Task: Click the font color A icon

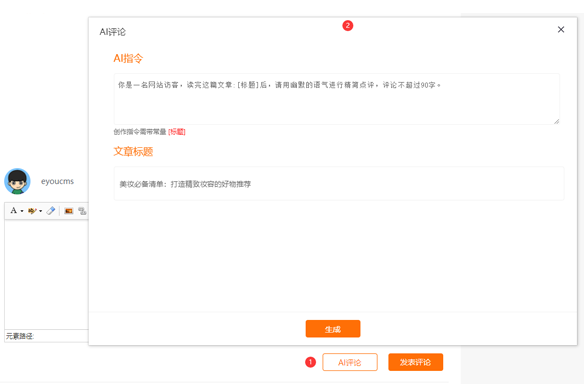Action: click(13, 210)
